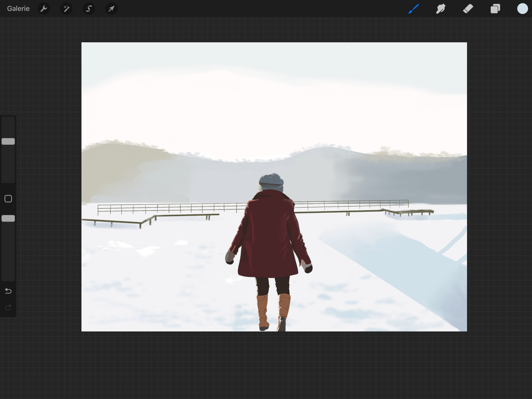The height and width of the screenshot is (399, 532).
Task: Tap the Redo arrow in sidebar
Action: [x=8, y=307]
